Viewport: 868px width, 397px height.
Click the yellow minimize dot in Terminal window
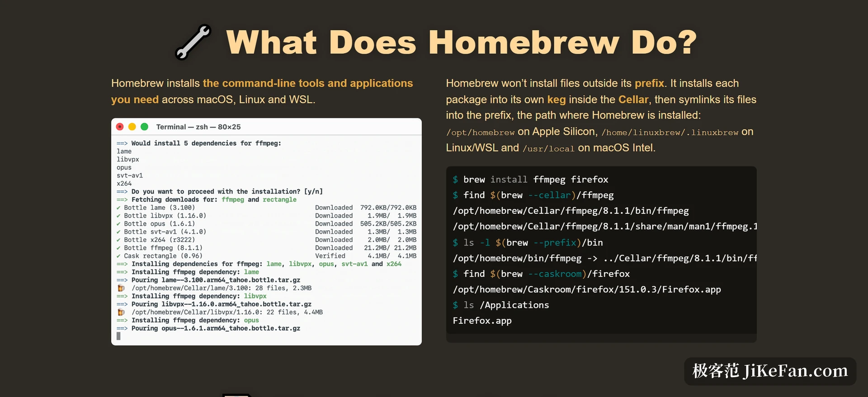click(x=132, y=127)
